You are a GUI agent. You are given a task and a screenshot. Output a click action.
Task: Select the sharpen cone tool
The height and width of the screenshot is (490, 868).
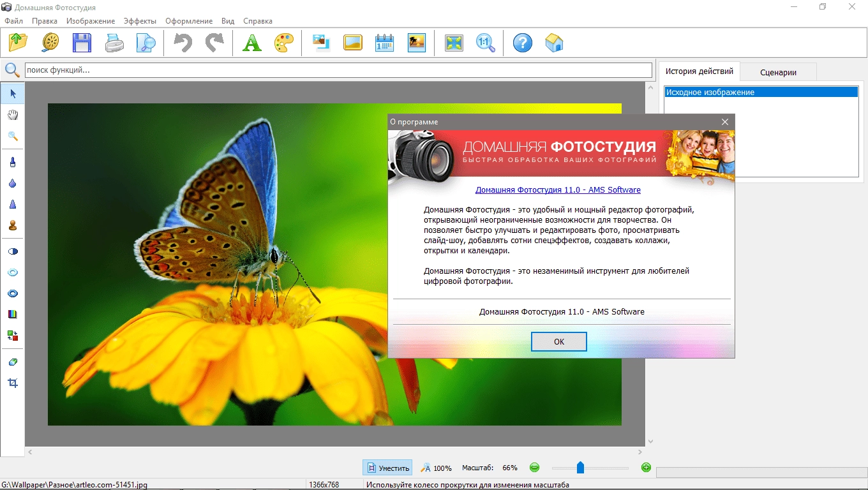coord(13,204)
